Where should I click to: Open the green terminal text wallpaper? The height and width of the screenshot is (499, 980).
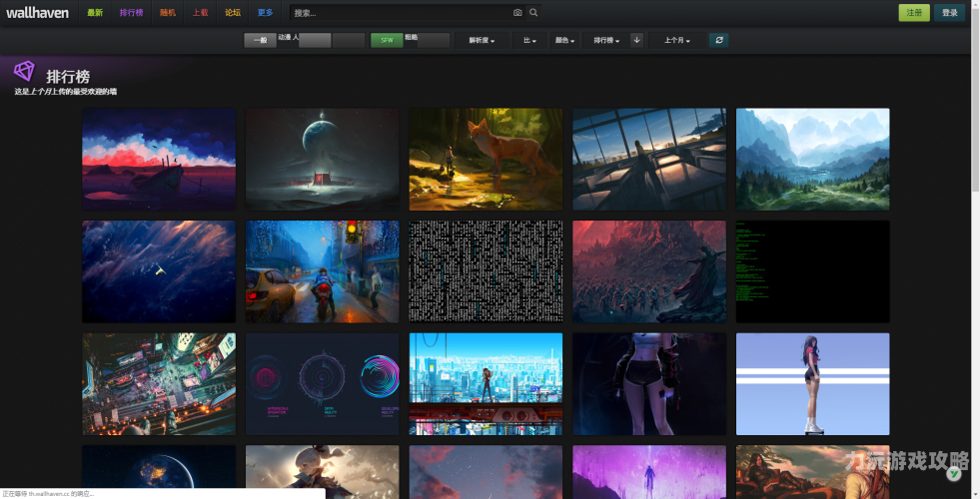pyautogui.click(x=812, y=271)
